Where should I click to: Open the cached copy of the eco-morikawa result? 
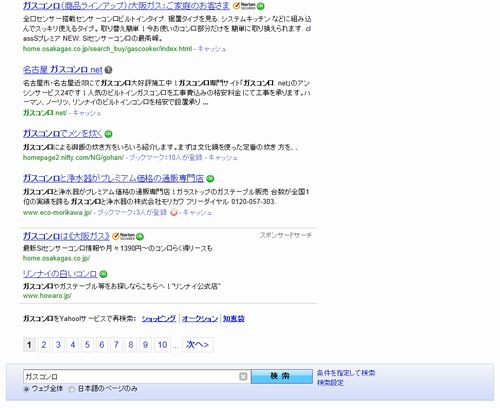(x=197, y=212)
